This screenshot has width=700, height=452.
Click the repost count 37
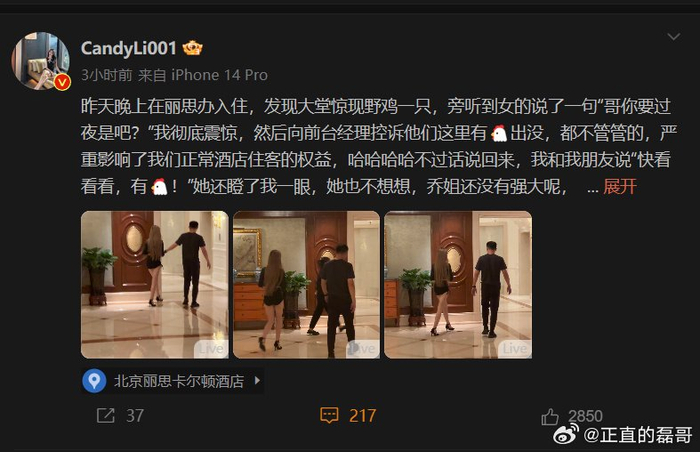coord(135,416)
